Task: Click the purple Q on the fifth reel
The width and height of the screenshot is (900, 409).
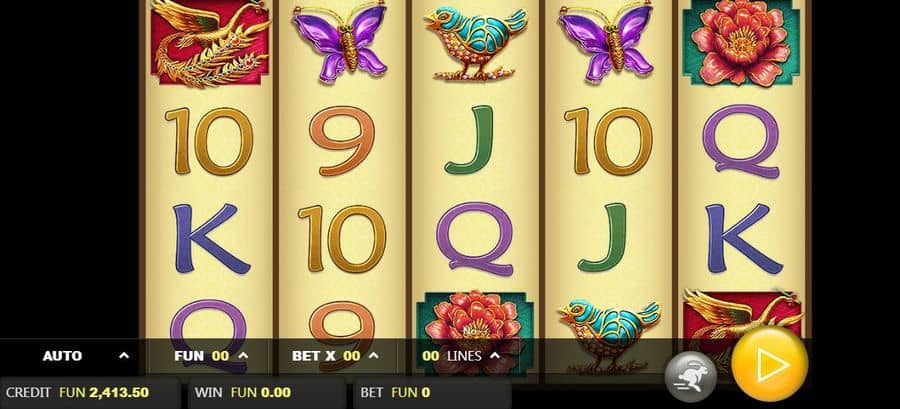Action: (x=741, y=142)
